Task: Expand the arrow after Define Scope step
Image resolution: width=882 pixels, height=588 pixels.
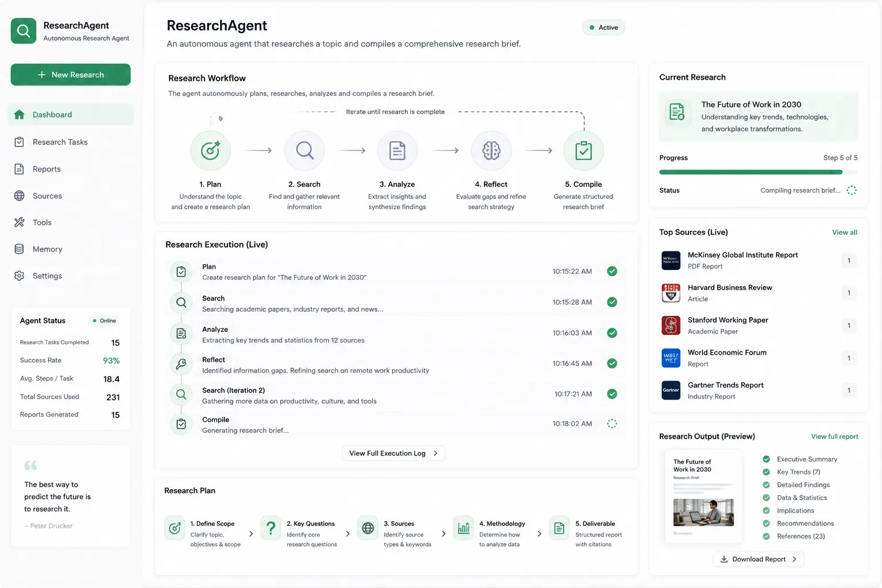Action: (251, 533)
